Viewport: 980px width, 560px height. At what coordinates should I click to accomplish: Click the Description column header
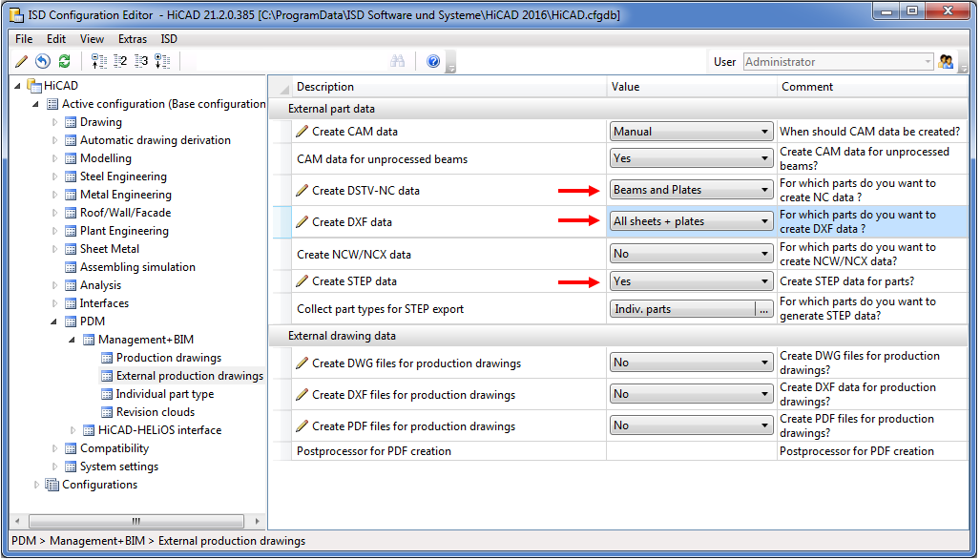click(324, 87)
